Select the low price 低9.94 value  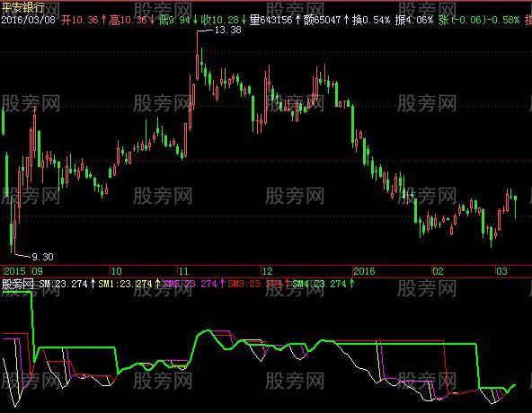(x=173, y=20)
